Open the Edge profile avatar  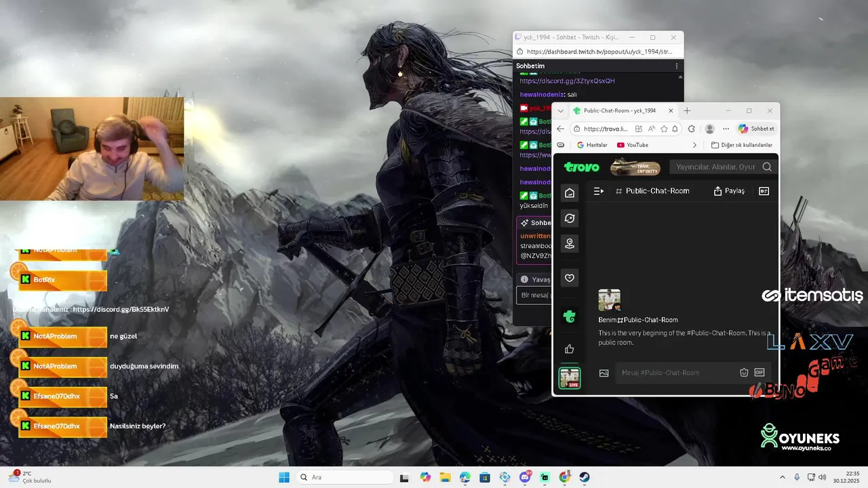point(709,129)
